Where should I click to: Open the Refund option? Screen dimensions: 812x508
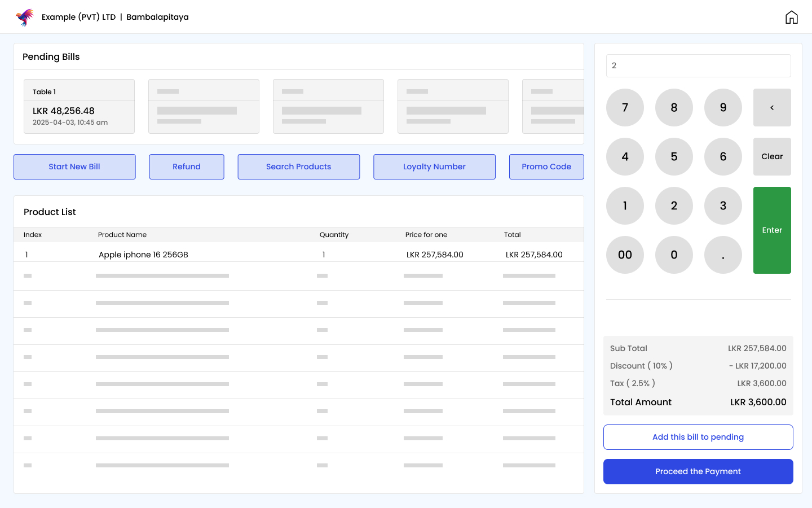coord(187,167)
